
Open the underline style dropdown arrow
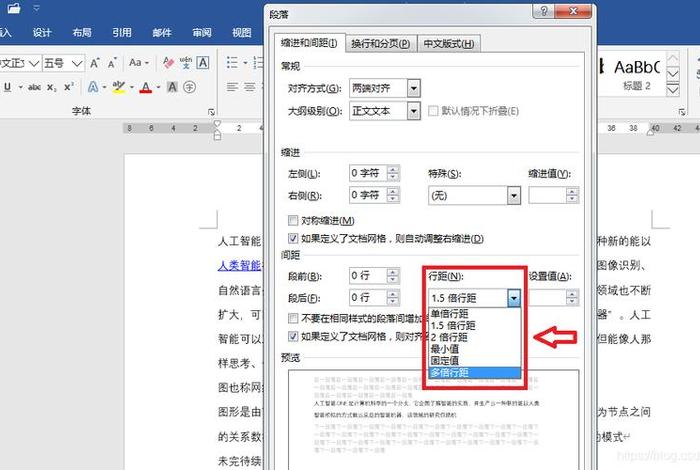point(21,87)
